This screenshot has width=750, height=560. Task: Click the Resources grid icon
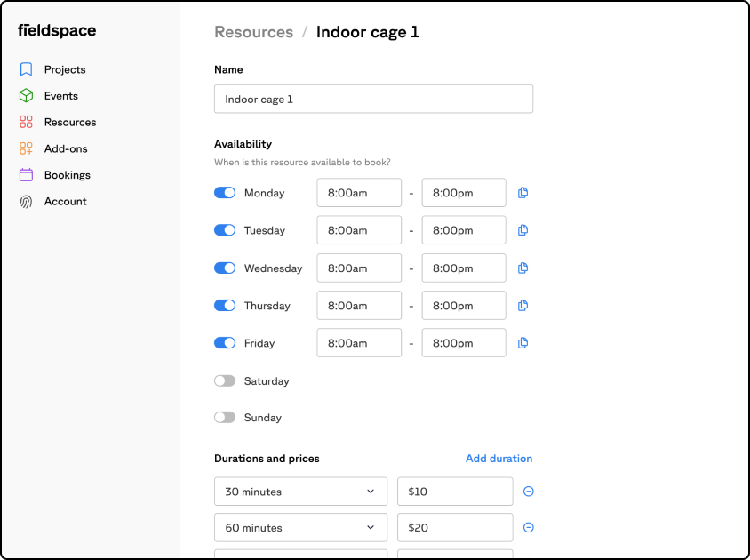[x=27, y=123]
